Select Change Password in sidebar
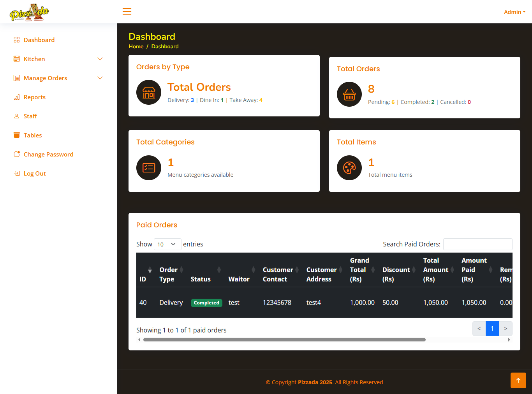This screenshot has width=532, height=394. 48,155
